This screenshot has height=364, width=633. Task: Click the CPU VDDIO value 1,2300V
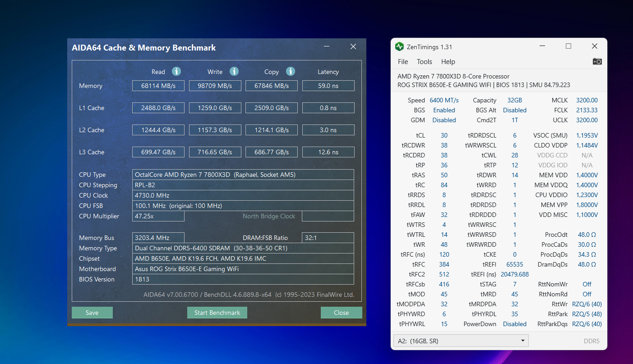click(x=587, y=195)
